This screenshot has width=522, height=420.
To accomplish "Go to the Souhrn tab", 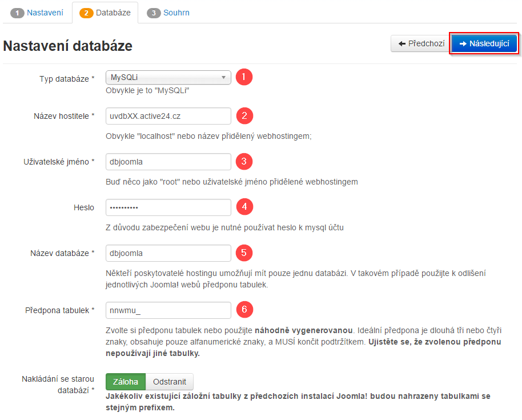I will click(x=168, y=13).
